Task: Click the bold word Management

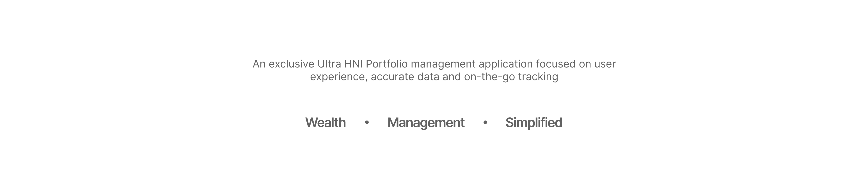Action: coord(426,123)
